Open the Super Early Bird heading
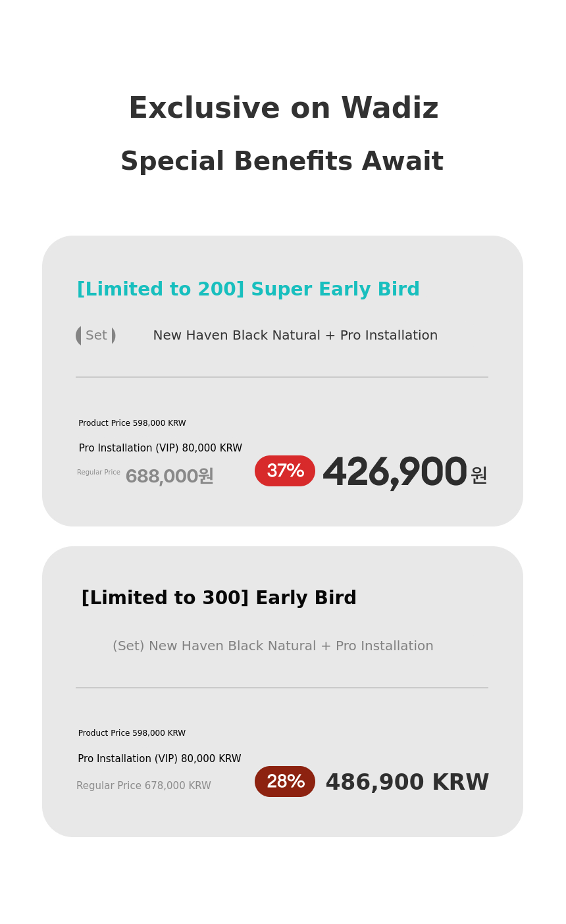566x924 pixels. (248, 290)
